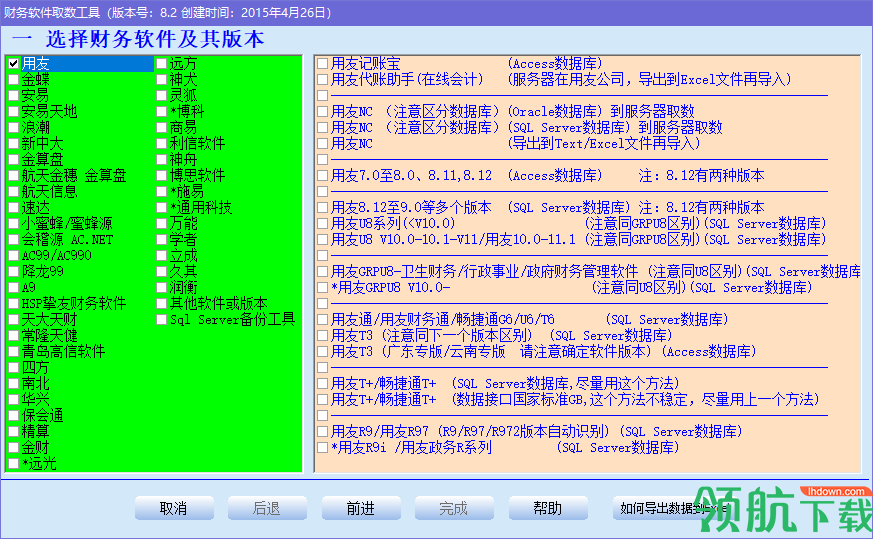The width and height of the screenshot is (873, 539).
Task: Tick the 航天信息 checkbox
Action: pyautogui.click(x=14, y=192)
